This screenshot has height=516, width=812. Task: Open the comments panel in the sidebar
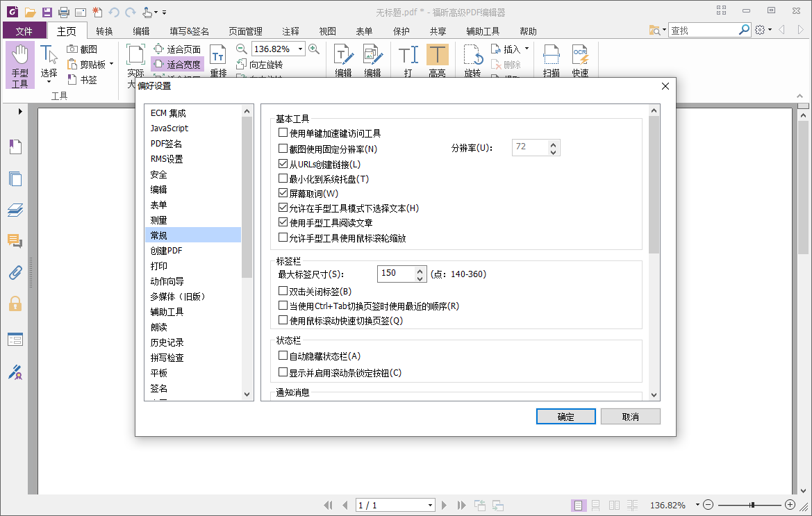(15, 242)
